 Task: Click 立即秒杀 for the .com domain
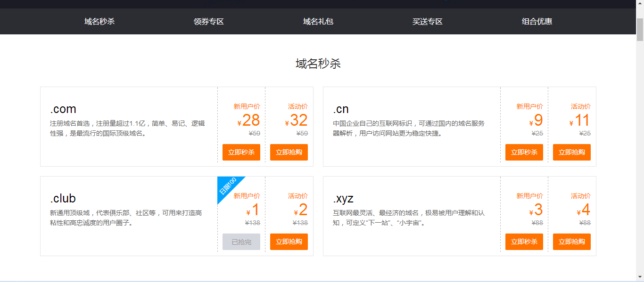coord(241,152)
